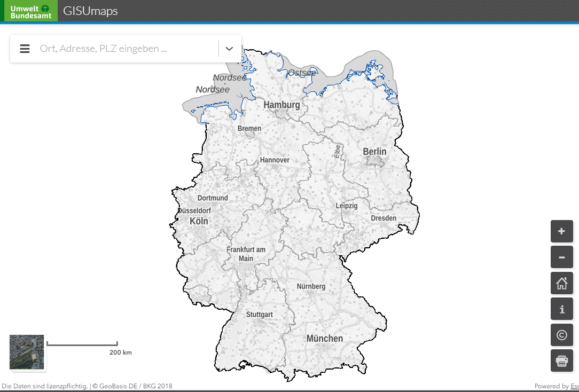Focus the address search input field
The width and height of the screenshot is (579, 392).
click(x=127, y=49)
